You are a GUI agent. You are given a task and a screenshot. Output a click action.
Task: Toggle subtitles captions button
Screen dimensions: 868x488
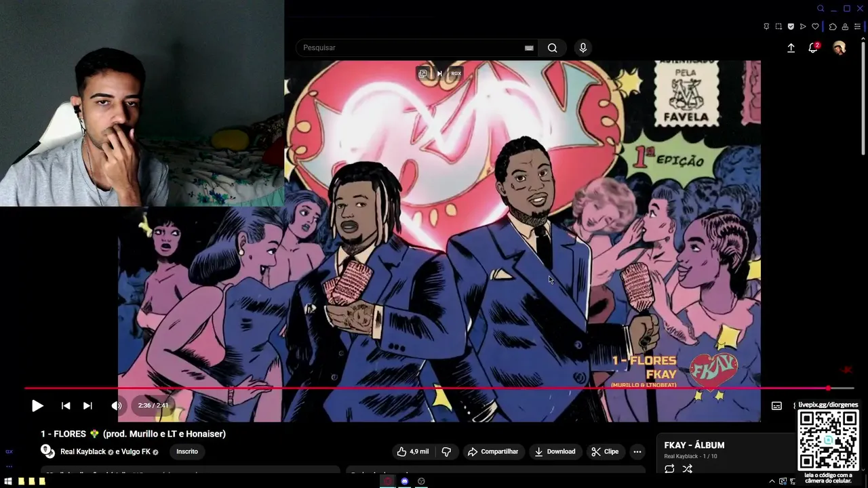click(x=776, y=406)
